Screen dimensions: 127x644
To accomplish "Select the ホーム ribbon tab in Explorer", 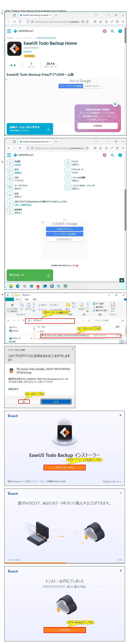I will pyautogui.click(x=18, y=299).
